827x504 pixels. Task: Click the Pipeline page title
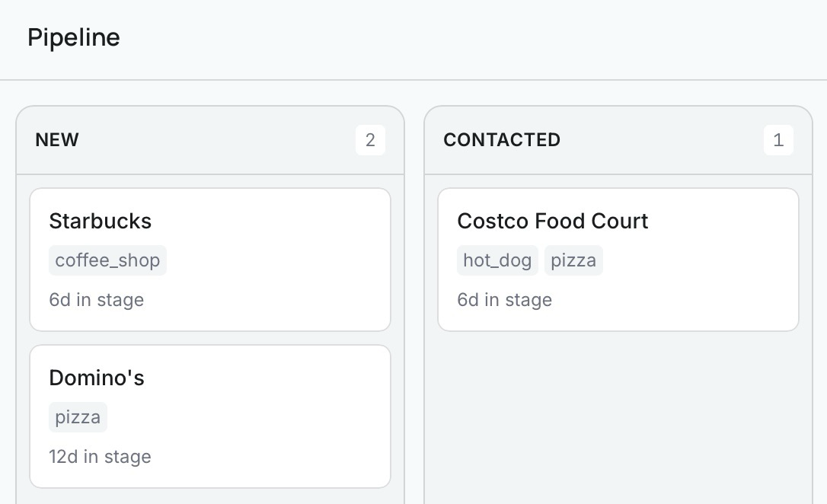click(x=73, y=37)
